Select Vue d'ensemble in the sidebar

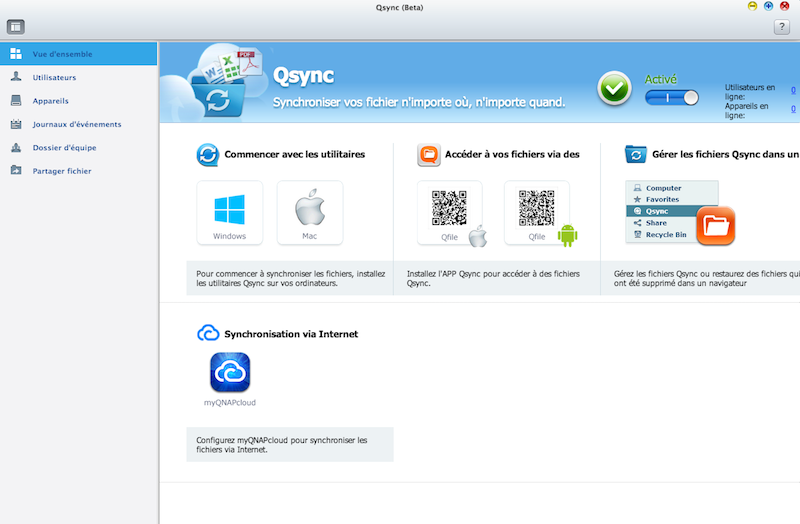click(x=79, y=54)
